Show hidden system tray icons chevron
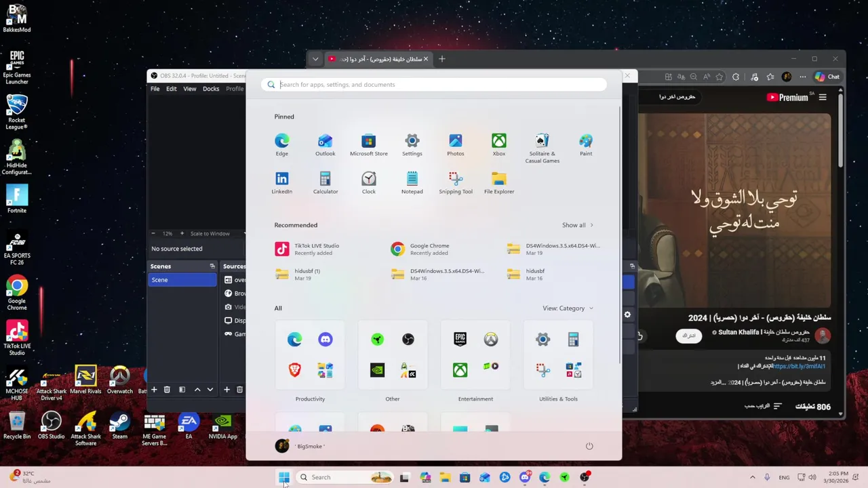This screenshot has height=488, width=868. coord(752,477)
